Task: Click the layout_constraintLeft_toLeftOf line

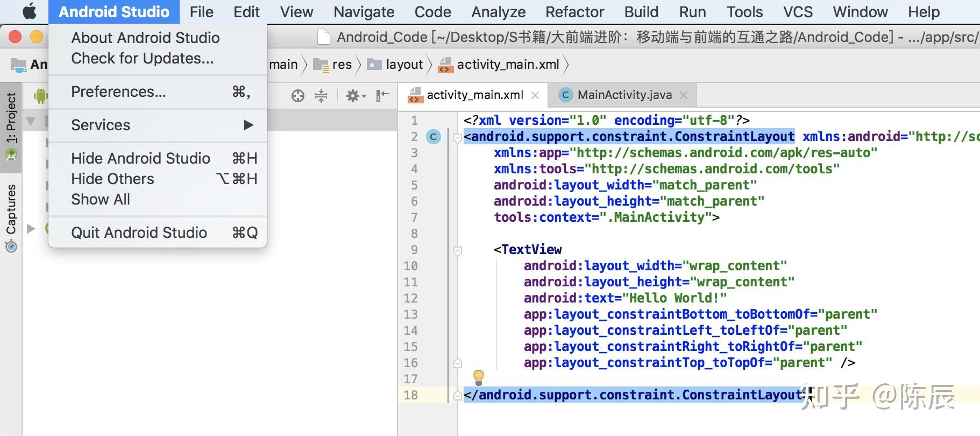Action: pos(686,330)
